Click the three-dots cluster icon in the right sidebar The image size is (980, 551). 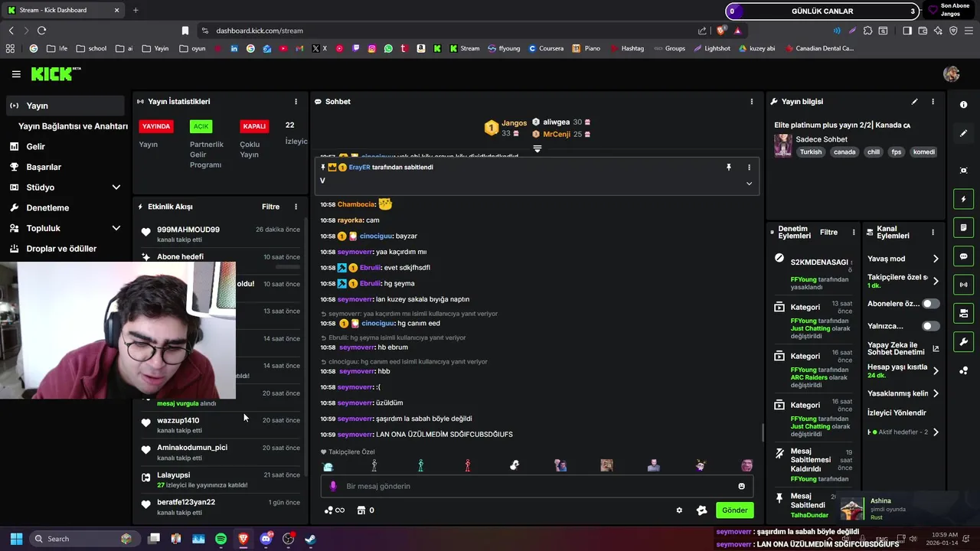tap(964, 370)
